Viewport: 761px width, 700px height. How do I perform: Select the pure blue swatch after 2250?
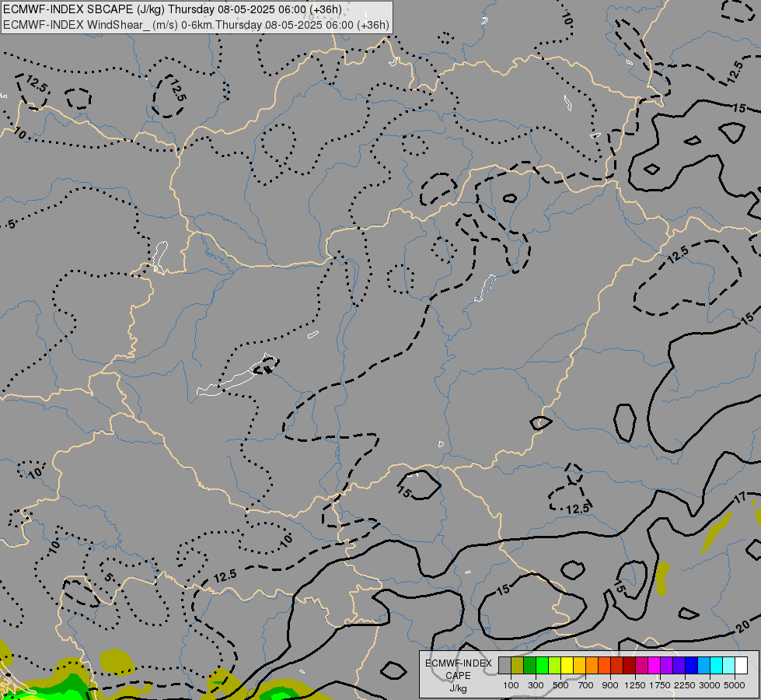point(691,665)
